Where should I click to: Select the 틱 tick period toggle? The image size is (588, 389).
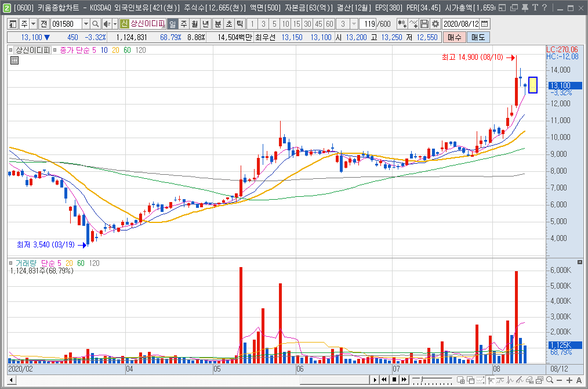pyautogui.click(x=239, y=24)
